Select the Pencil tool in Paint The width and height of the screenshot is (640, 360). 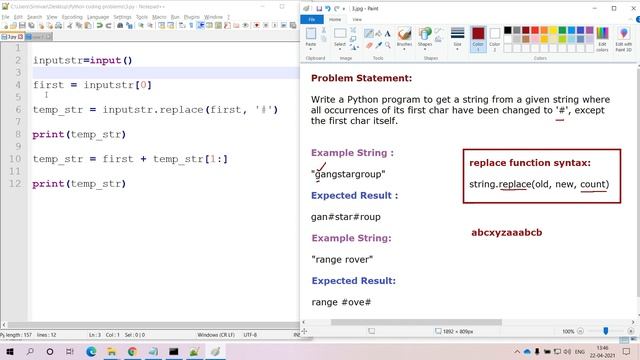click(x=369, y=33)
